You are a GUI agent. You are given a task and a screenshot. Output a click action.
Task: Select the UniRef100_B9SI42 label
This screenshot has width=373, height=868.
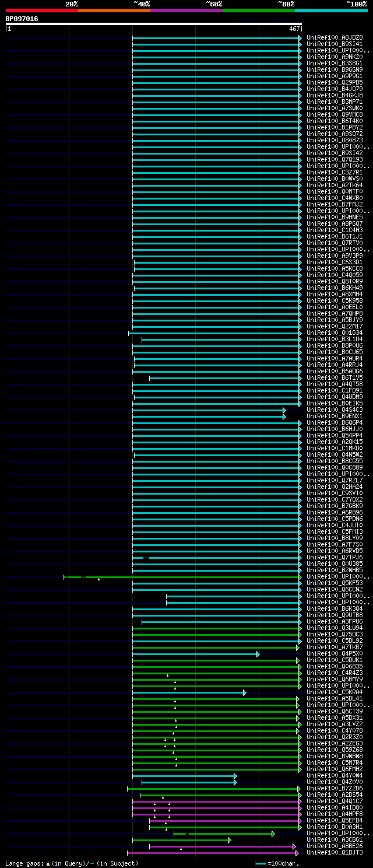pyautogui.click(x=335, y=153)
